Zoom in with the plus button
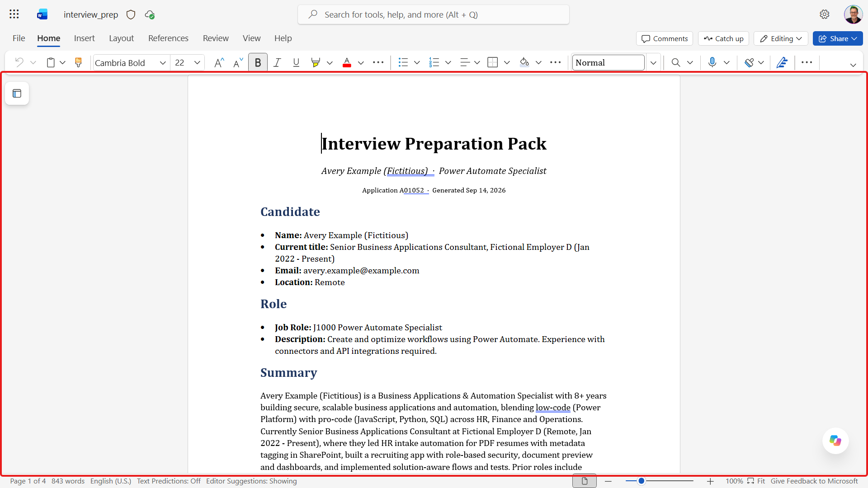868x488 pixels. click(710, 481)
